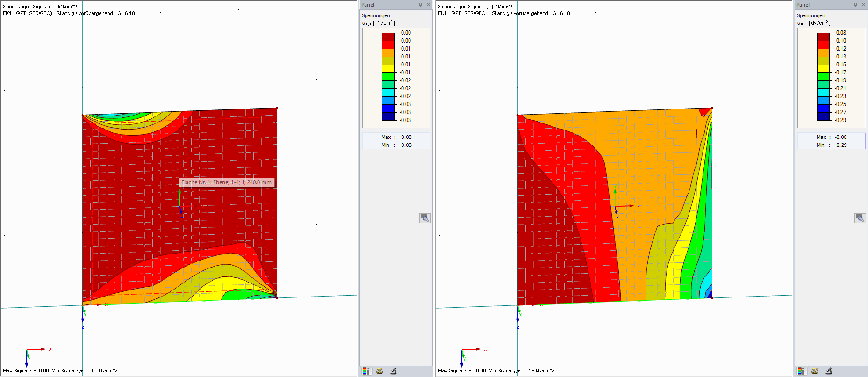
Task: Click the Min -0.29 row in Sigma-y panel
Action: (x=832, y=145)
